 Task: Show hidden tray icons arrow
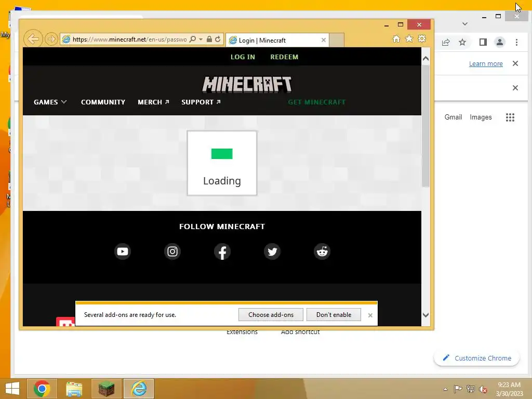pos(445,389)
